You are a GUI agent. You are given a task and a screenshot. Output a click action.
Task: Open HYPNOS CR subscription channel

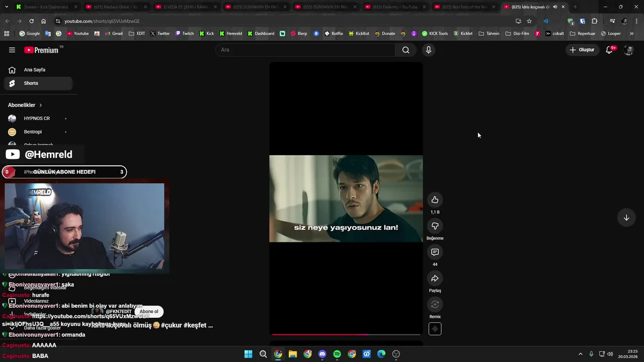click(x=38, y=119)
